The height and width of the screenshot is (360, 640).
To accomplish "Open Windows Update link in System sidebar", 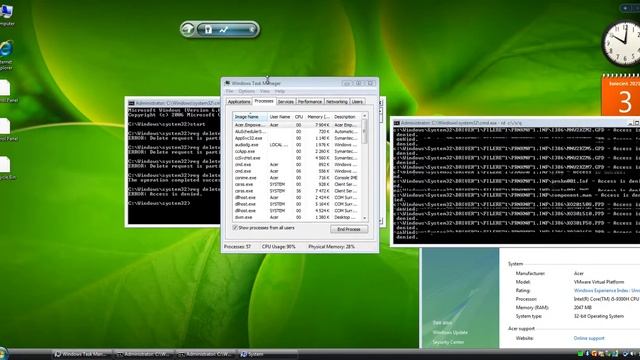I will tap(450, 332).
